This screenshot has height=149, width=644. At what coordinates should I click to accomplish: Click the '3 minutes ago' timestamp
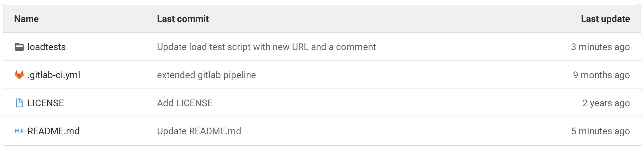600,47
